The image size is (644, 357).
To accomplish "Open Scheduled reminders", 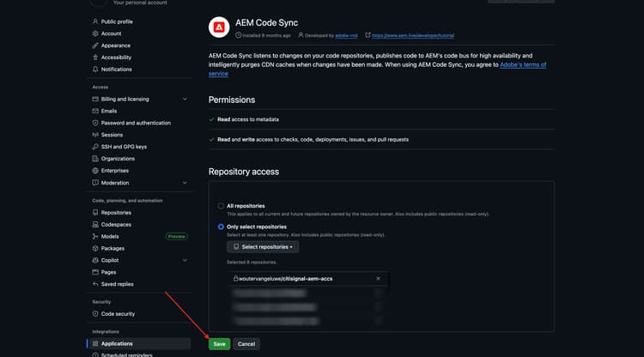I will [126, 355].
